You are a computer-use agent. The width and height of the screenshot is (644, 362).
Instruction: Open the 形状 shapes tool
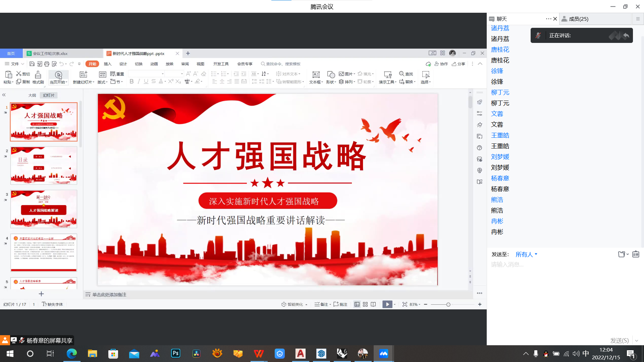[330, 77]
